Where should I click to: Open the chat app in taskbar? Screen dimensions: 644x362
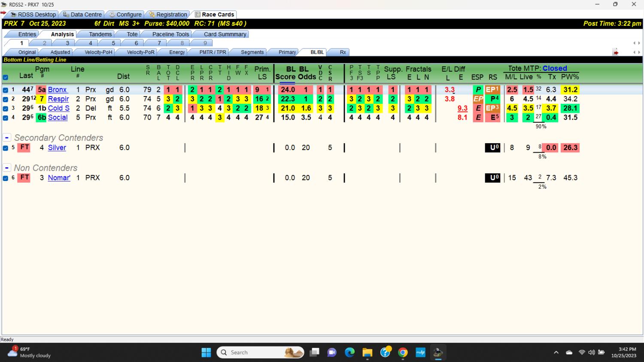332,353
